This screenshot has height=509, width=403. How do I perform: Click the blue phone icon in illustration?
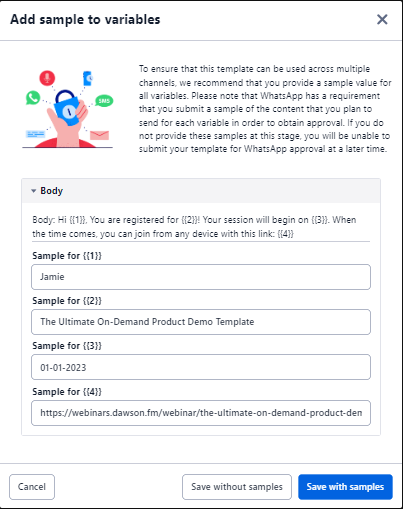click(x=87, y=78)
